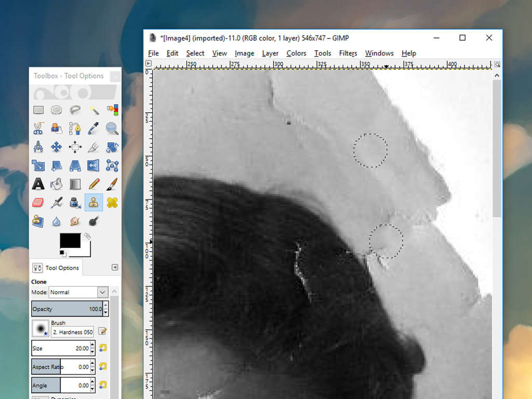
Task: Click the Opacity slider
Action: (66, 309)
